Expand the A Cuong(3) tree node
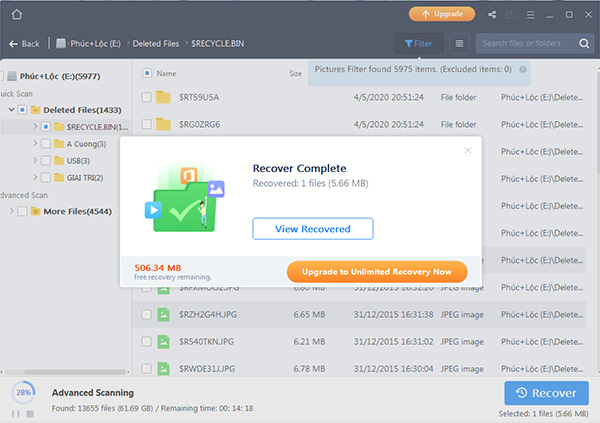The image size is (600, 423). (35, 144)
